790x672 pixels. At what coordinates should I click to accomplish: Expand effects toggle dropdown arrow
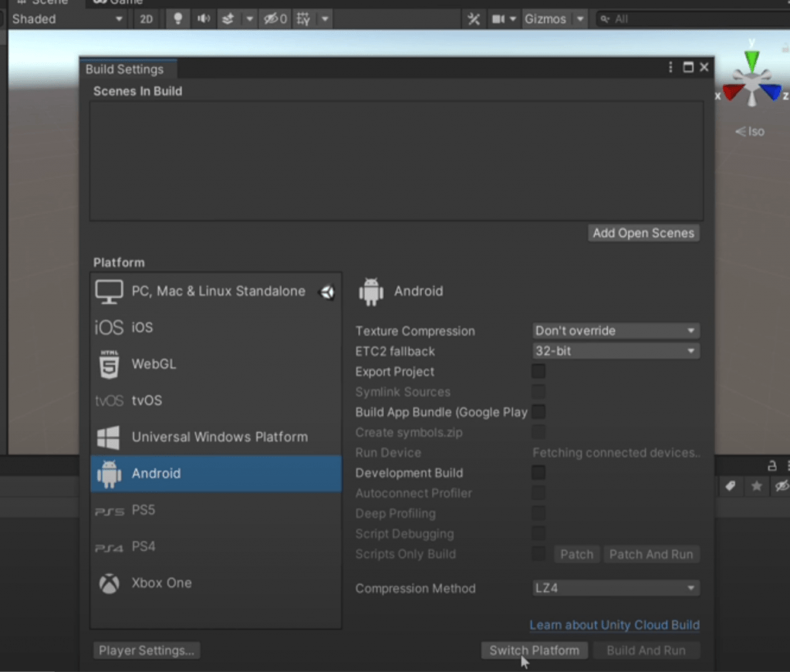pos(249,19)
